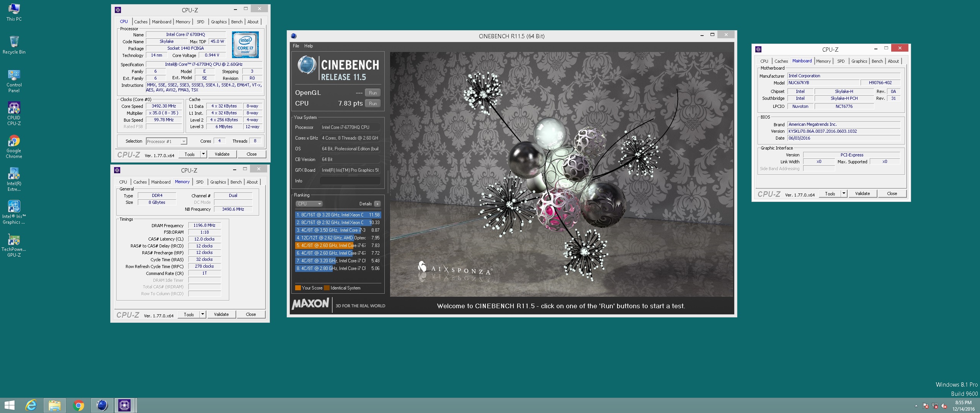Open the Bench tab in the top-left CPU-Z window
The image size is (980, 413).
(x=237, y=22)
